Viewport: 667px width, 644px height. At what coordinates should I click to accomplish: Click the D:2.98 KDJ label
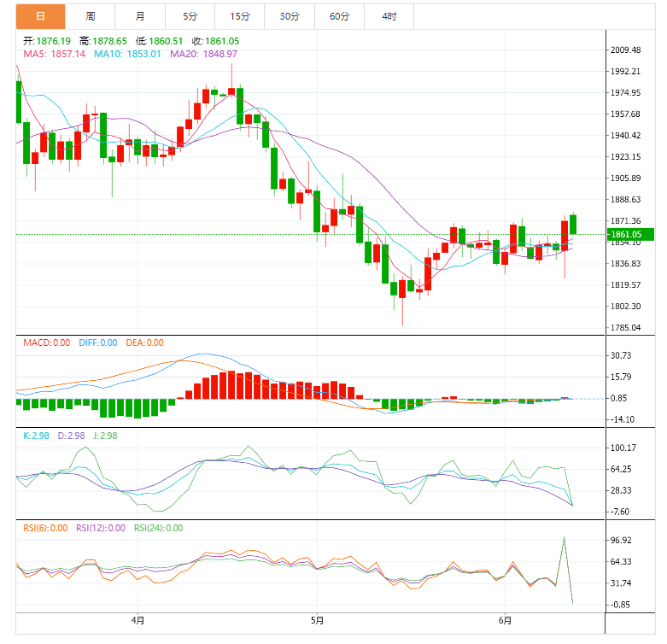(72, 436)
